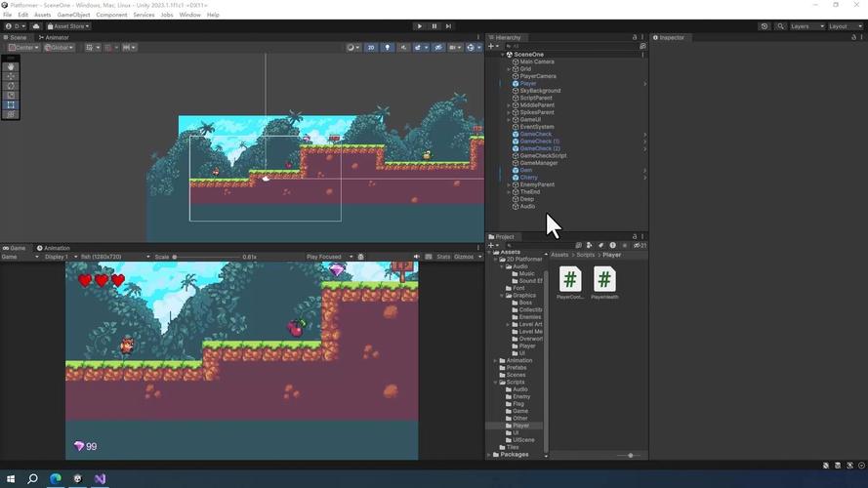
Task: Click the Project search by type icon
Action: click(589, 245)
